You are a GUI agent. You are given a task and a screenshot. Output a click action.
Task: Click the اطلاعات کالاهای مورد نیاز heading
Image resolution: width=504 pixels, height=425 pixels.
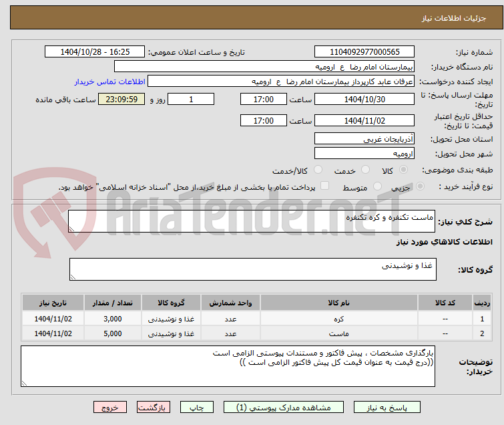coord(444,242)
